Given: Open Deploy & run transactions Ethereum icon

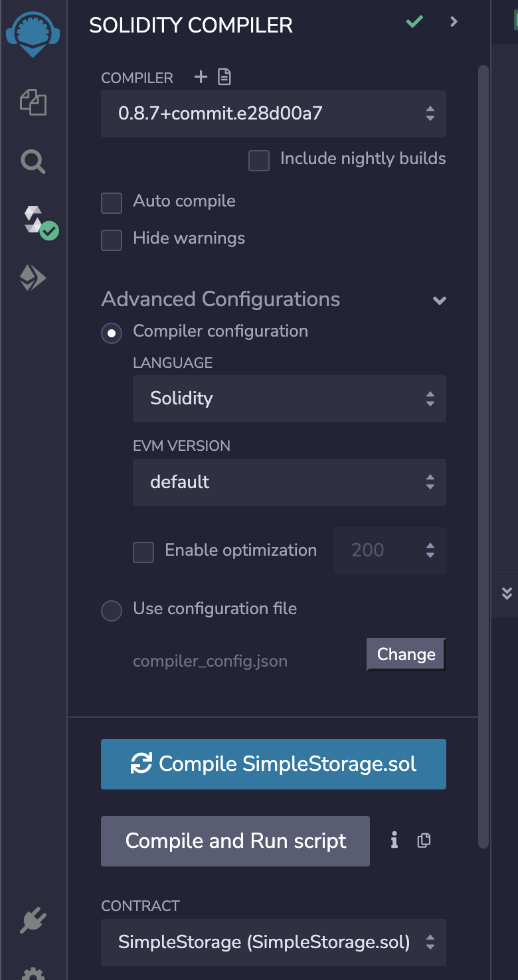Looking at the screenshot, I should tap(33, 278).
